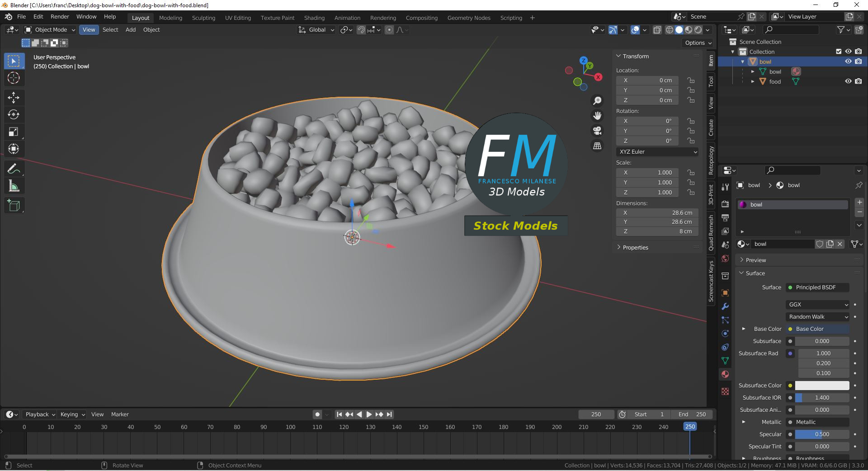Open the Keying popover in timeline
The width and height of the screenshot is (868, 471).
tap(72, 414)
